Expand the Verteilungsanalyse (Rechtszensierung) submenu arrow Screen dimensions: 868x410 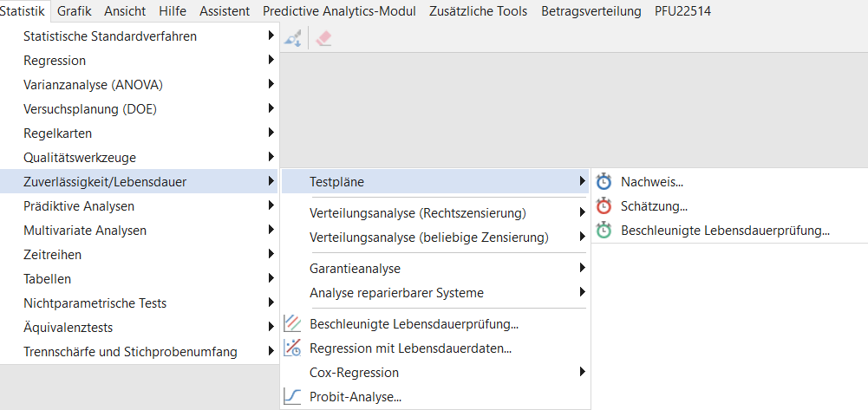582,212
